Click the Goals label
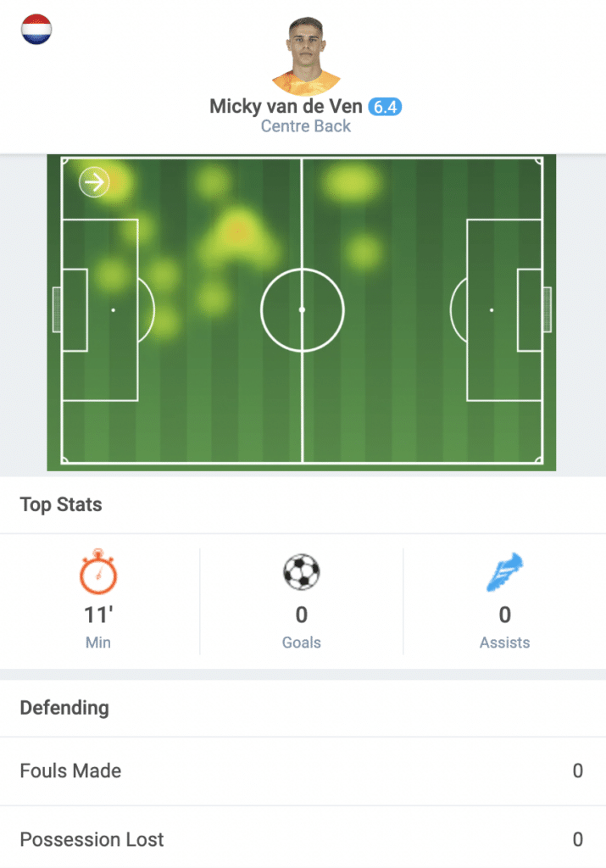The image size is (606, 868). pyautogui.click(x=302, y=643)
